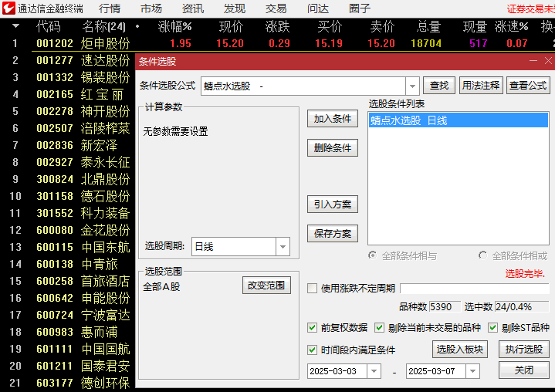Open the 发现 menu
Image resolution: width=555 pixels, height=392 pixels.
[235, 8]
